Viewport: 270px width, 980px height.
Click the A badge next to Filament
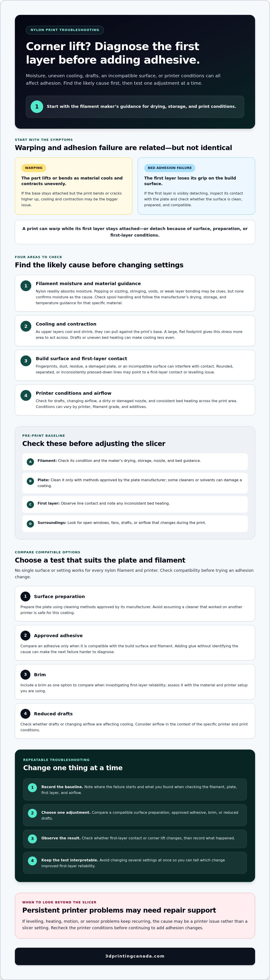click(x=30, y=462)
